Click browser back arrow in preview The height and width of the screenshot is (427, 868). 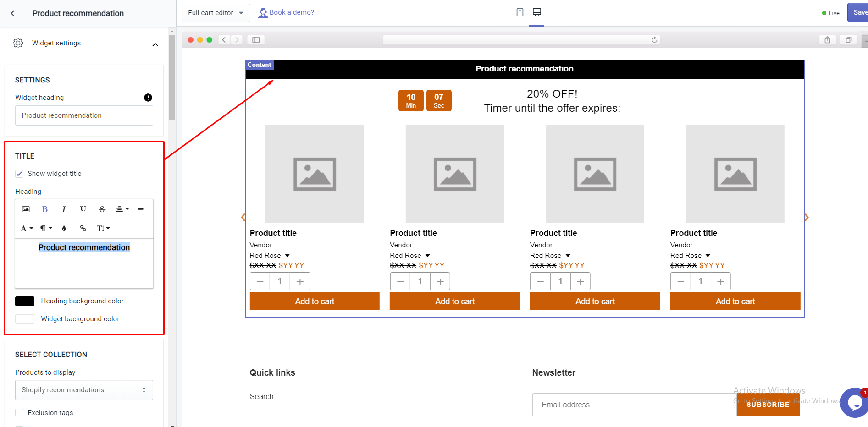click(224, 40)
